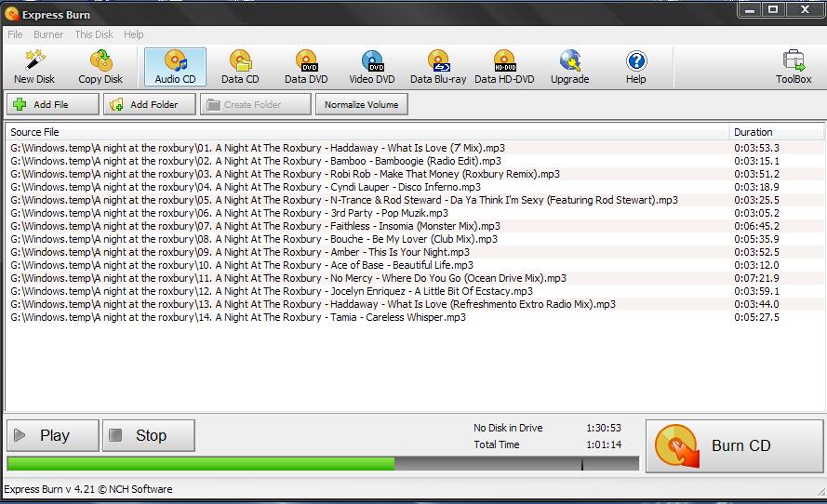Select Data HD-DVD disc type
Viewport: 827px width, 504px height.
[x=504, y=68]
